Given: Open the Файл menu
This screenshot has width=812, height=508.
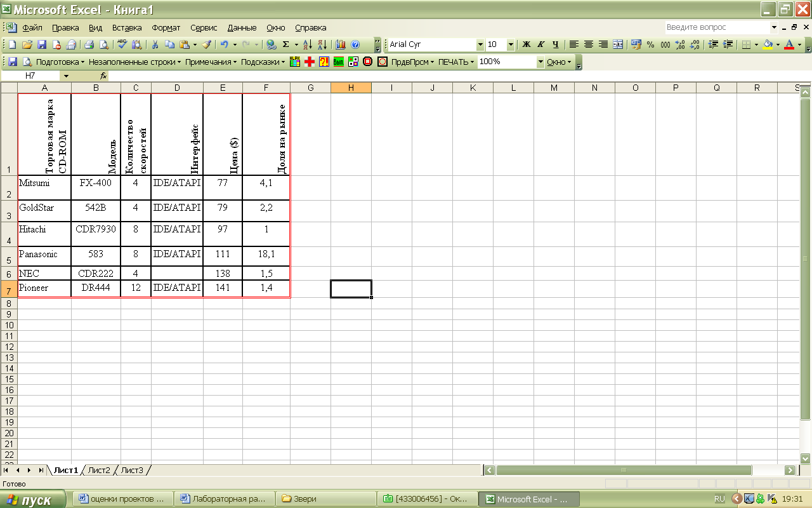Looking at the screenshot, I should [32, 27].
